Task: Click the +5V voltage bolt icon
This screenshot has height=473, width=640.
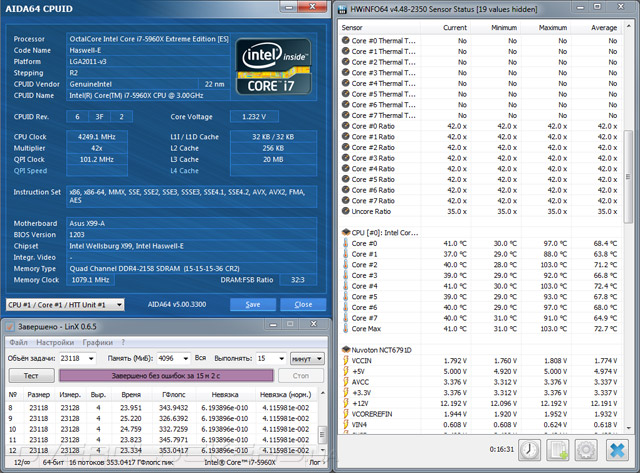Action: (346, 371)
